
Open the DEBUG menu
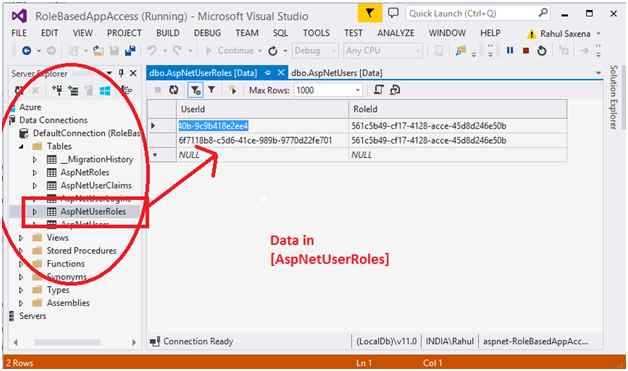click(207, 33)
